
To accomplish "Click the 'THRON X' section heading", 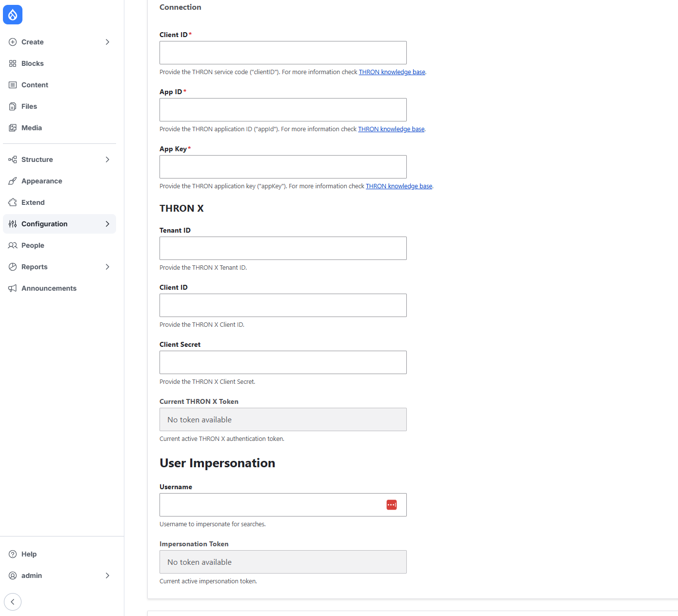I will (181, 208).
